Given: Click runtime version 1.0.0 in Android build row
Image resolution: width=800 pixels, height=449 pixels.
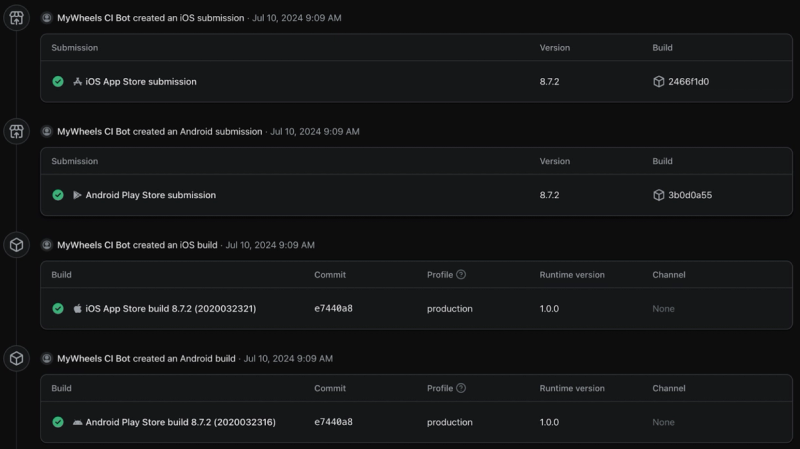Looking at the screenshot, I should [549, 422].
